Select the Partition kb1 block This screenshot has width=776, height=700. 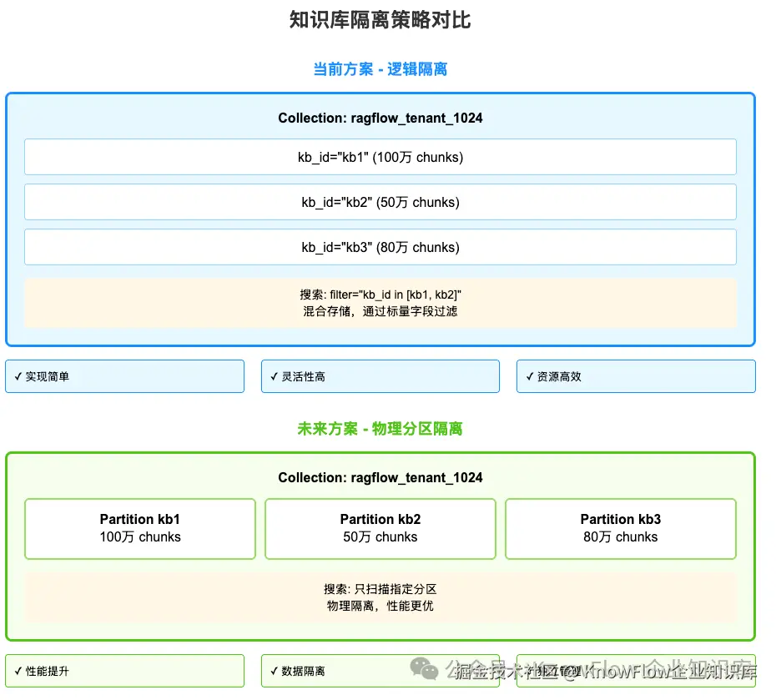(x=139, y=528)
